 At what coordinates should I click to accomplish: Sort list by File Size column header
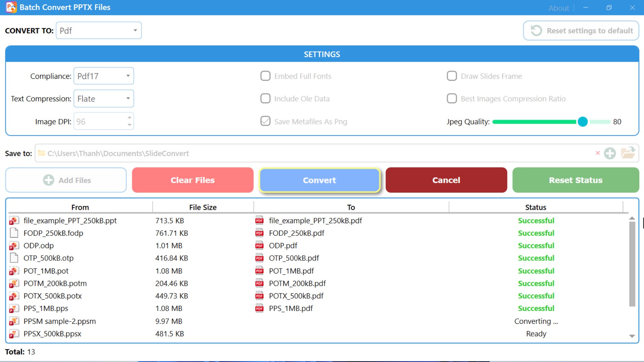pos(203,207)
